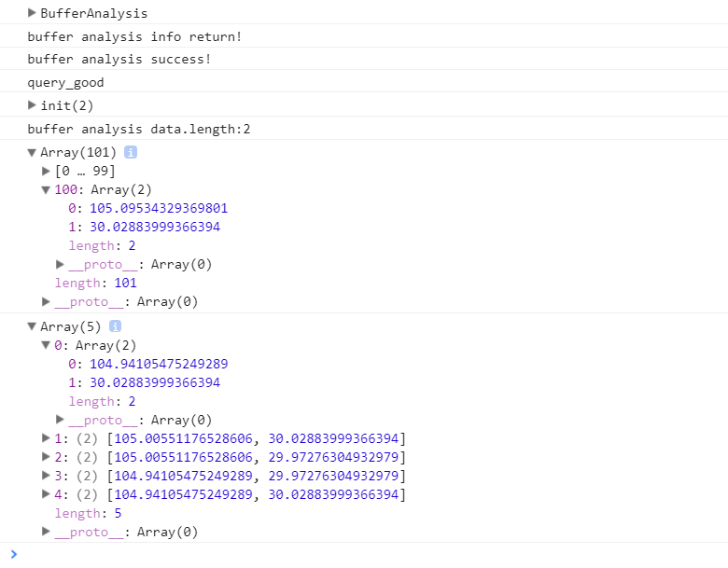Expand __proto__ under 0: Array(2) of Array(5)
The width and height of the screenshot is (728, 568).
click(61, 420)
